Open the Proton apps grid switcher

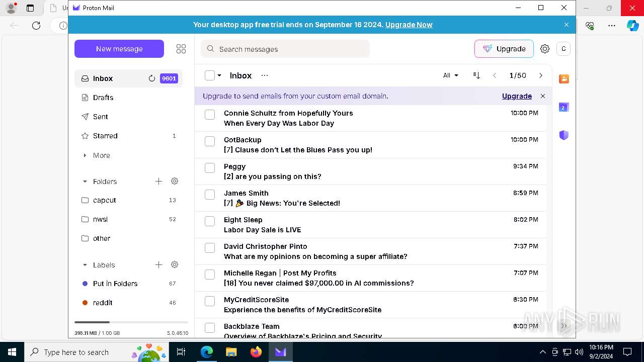[x=181, y=49]
